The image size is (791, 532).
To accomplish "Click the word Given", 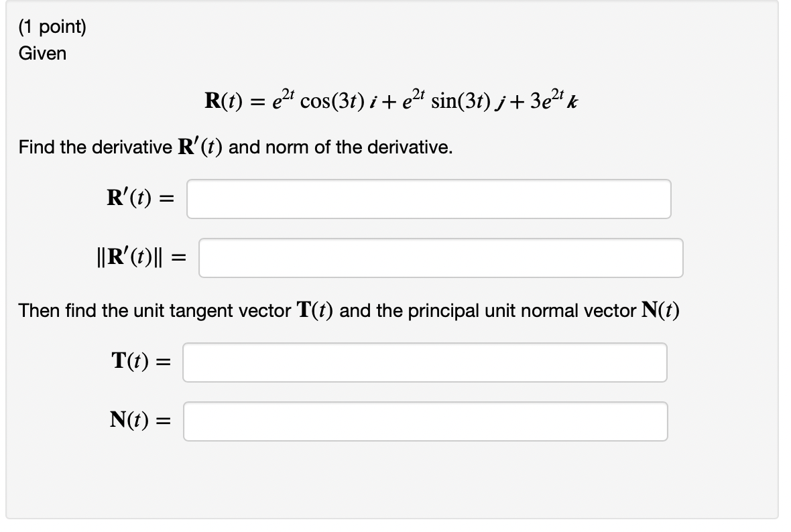I will tap(42, 54).
